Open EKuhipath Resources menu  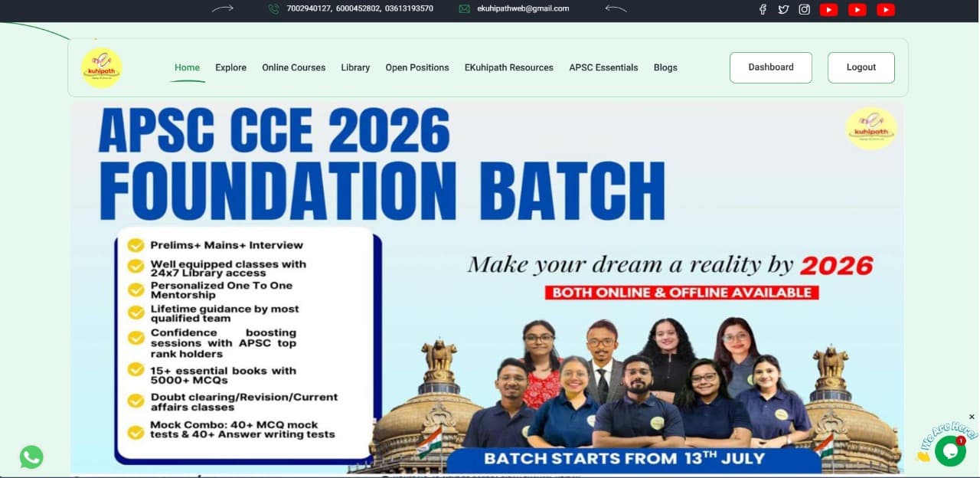(508, 67)
